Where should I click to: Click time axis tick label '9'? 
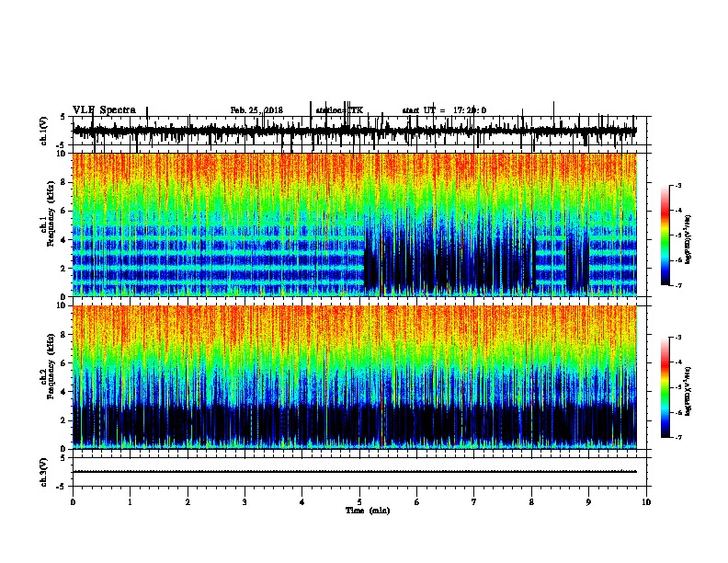coord(588,501)
